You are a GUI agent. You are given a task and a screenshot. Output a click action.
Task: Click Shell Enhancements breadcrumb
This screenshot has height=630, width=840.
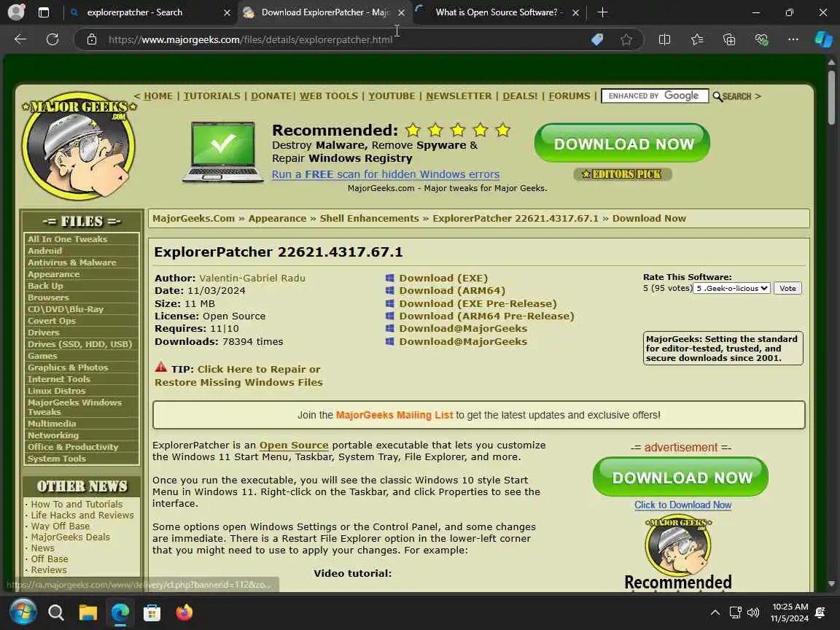point(369,218)
